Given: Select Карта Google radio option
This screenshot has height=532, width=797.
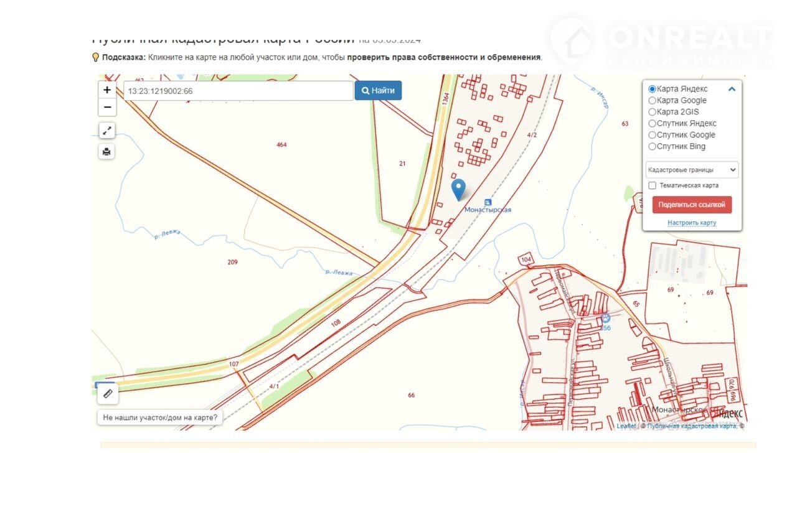Looking at the screenshot, I should (653, 101).
